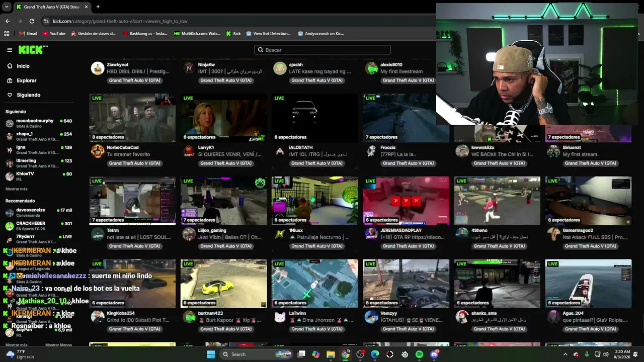Open the browser tab search dropdown
Viewport: 644px width, 362px height.
point(7,7)
